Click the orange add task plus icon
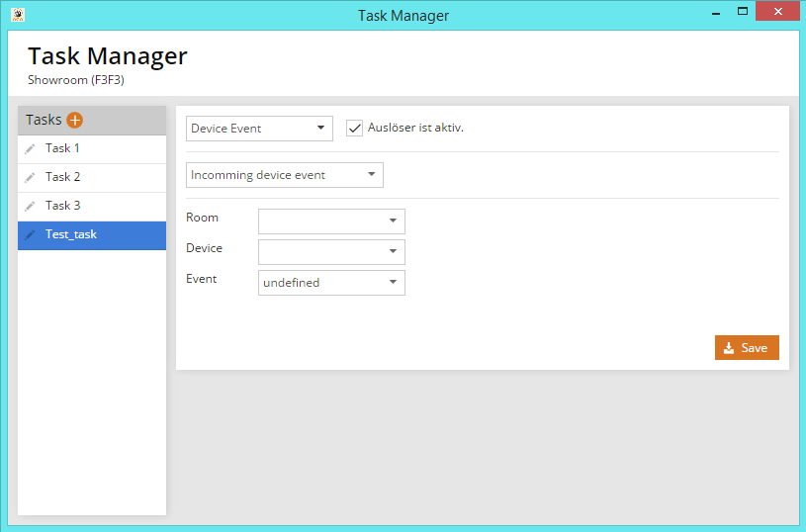Image resolution: width=806 pixels, height=532 pixels. tap(75, 120)
